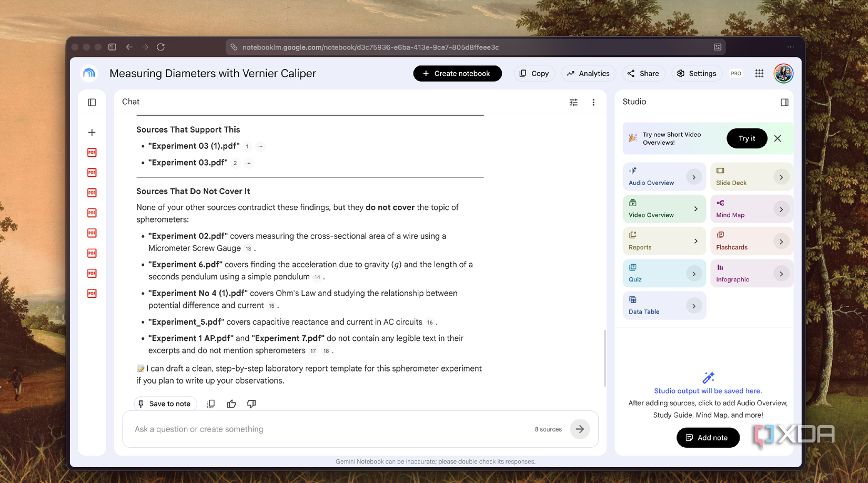Give thumbs up to the response
Viewport: 868px width, 483px height.
[x=231, y=404]
